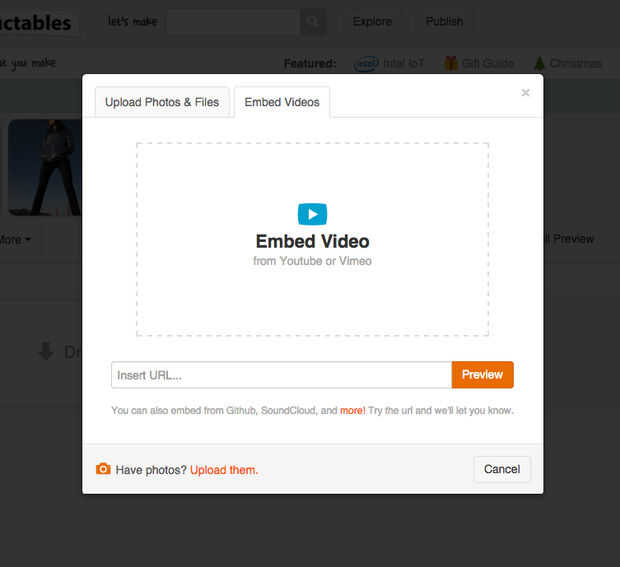The width and height of the screenshot is (620, 567).
Task: Click the search magnifier icon
Action: pyautogui.click(x=314, y=21)
